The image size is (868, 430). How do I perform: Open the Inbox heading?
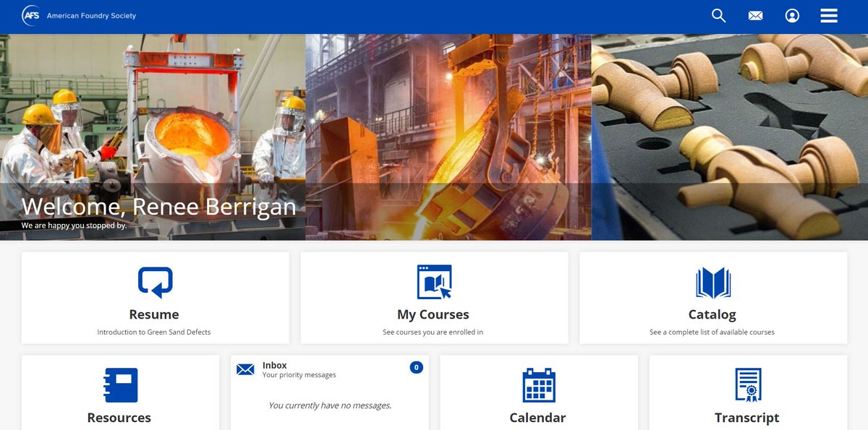click(x=275, y=366)
